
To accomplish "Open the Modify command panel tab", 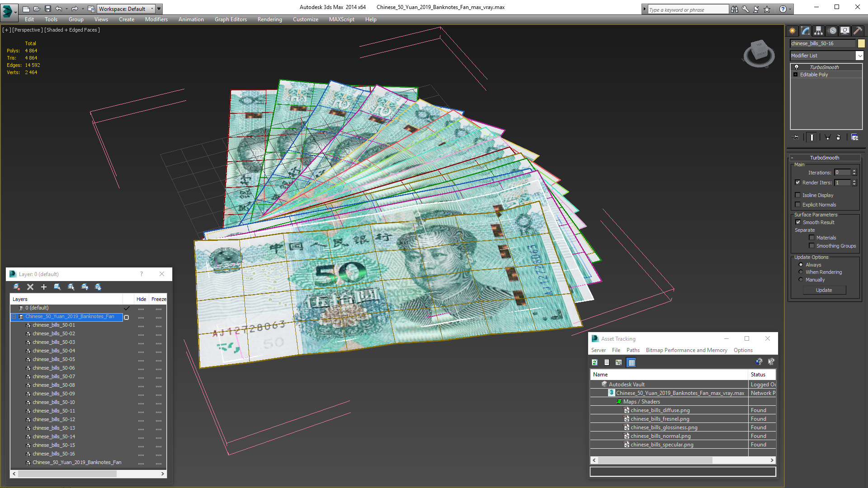I will 805,31.
